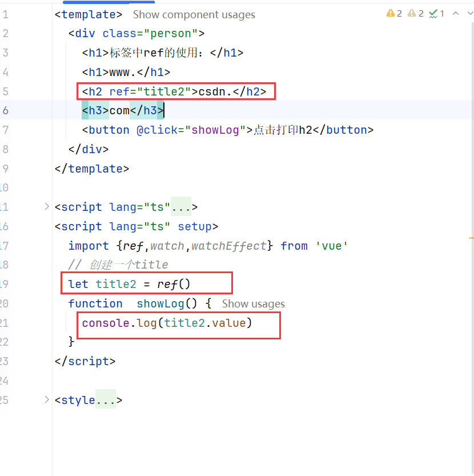Click the function showLog() declaration
Image resolution: width=474 pixels, height=476 pixels.
pyautogui.click(x=140, y=303)
